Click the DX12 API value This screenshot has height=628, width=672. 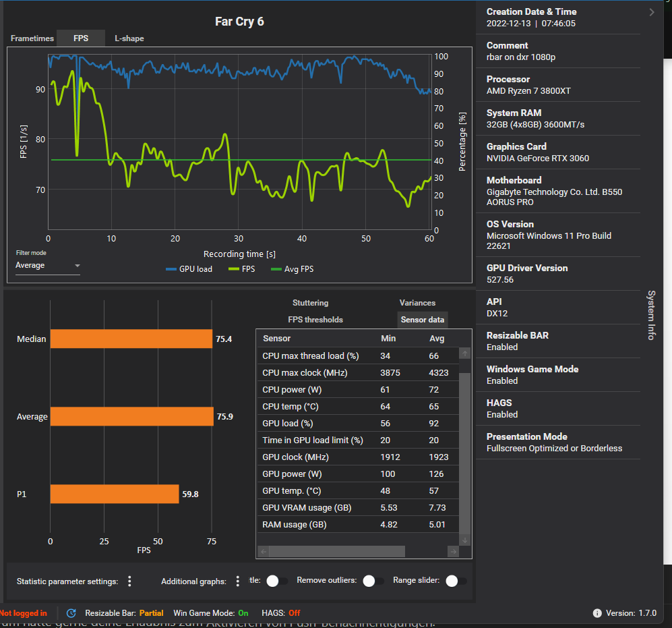coord(497,314)
